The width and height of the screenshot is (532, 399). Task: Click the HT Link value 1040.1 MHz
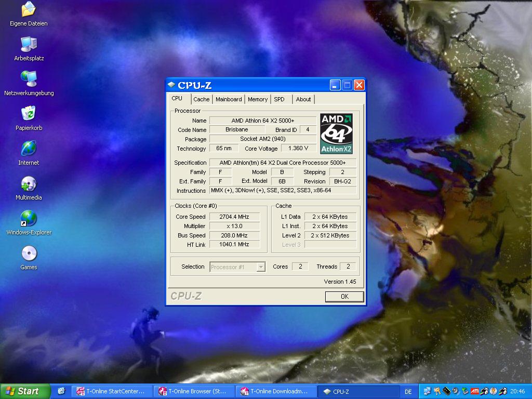point(234,244)
